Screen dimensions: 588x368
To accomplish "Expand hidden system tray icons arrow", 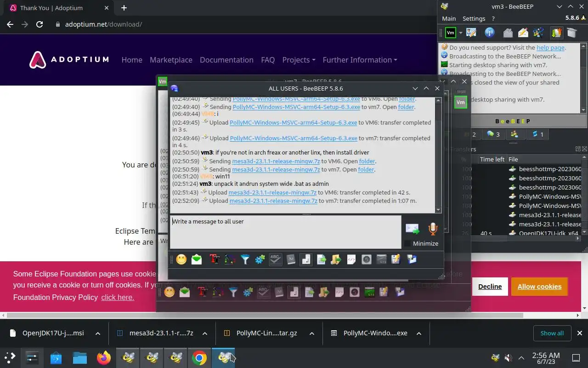I will (x=521, y=358).
